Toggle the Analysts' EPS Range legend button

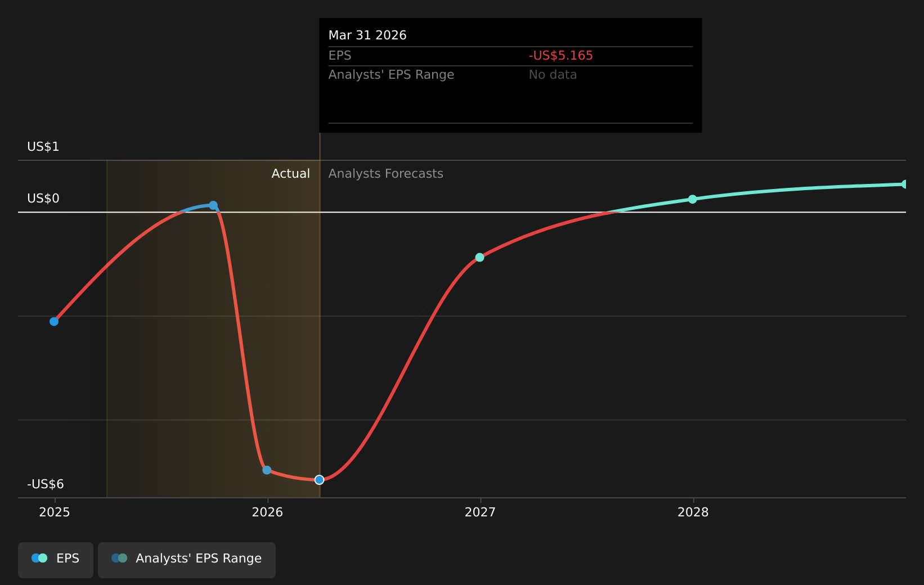point(187,560)
